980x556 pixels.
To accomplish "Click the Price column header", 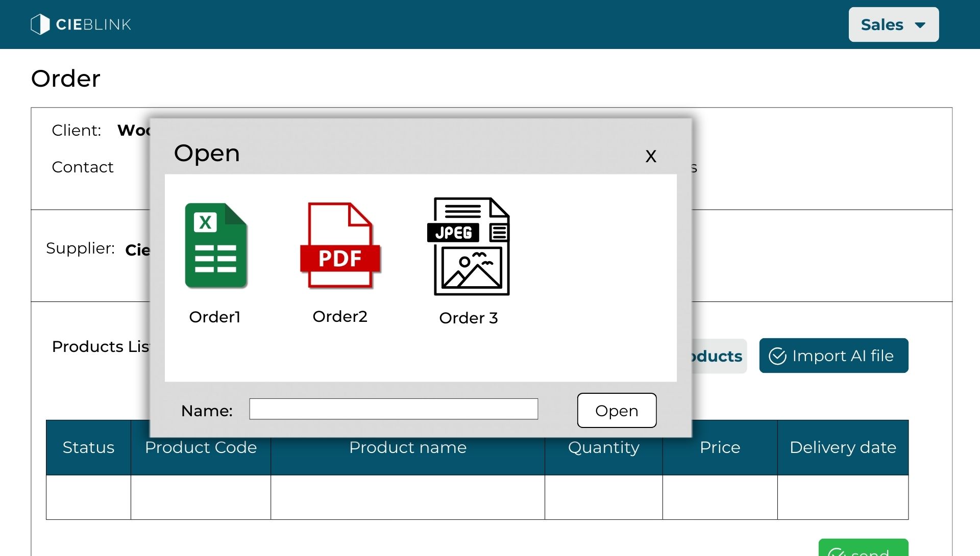I will [x=720, y=447].
